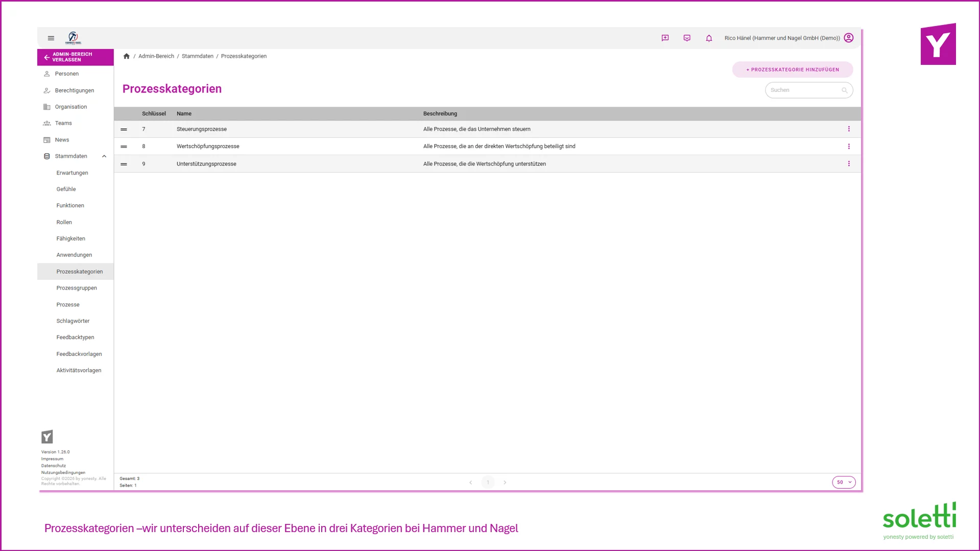Click the search magnifier icon
This screenshot has height=551, width=980.
pos(845,90)
